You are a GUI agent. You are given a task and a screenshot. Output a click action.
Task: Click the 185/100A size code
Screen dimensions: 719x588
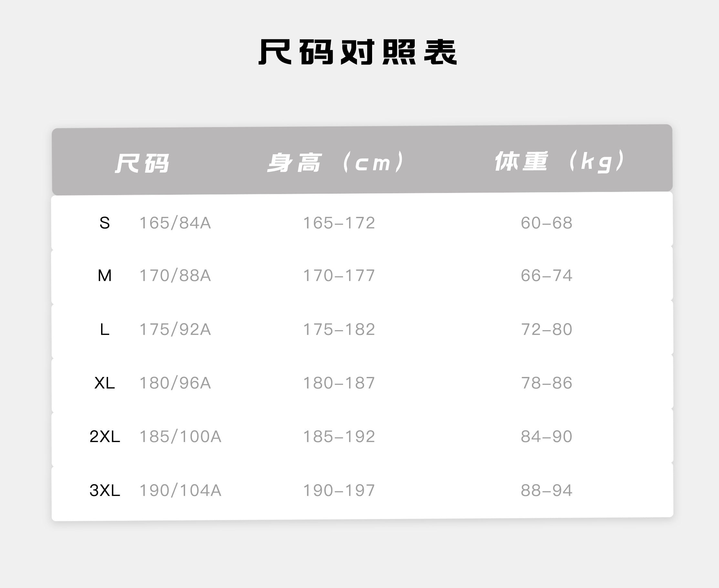(x=180, y=437)
